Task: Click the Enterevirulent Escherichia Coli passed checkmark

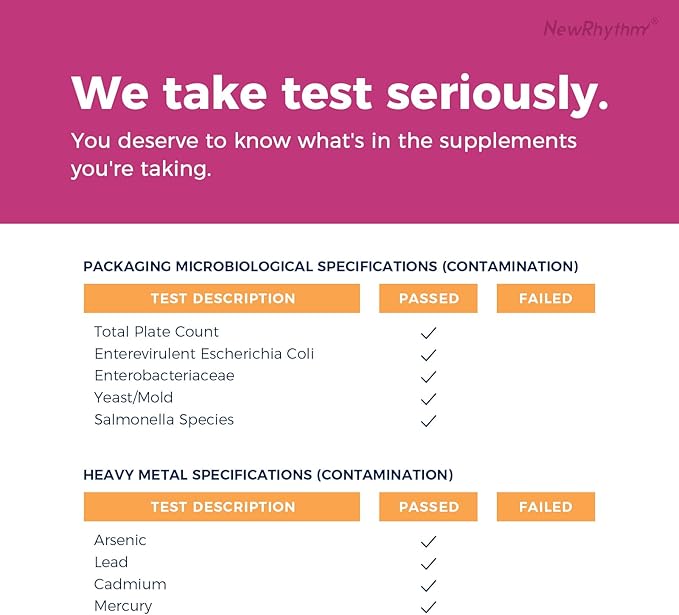Action: pos(429,355)
